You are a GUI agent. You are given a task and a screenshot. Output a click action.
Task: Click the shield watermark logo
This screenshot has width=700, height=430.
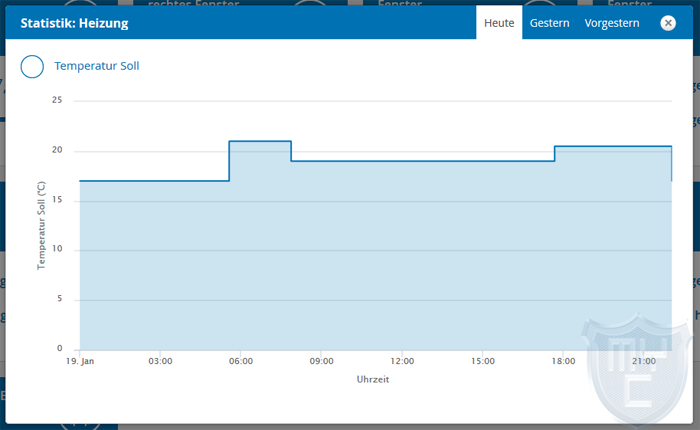coord(637,362)
